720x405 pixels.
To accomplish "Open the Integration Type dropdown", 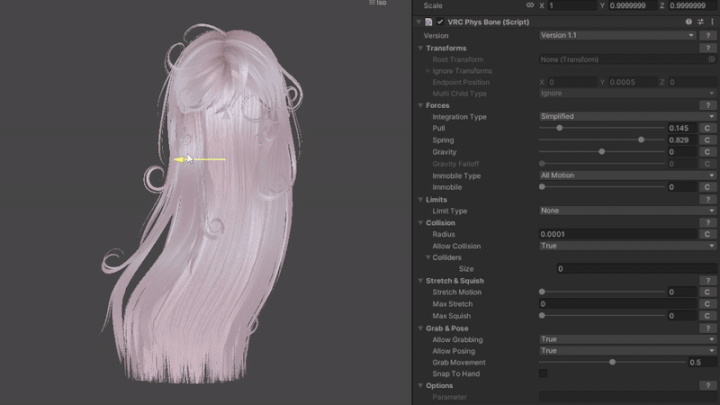I will pyautogui.click(x=627, y=117).
